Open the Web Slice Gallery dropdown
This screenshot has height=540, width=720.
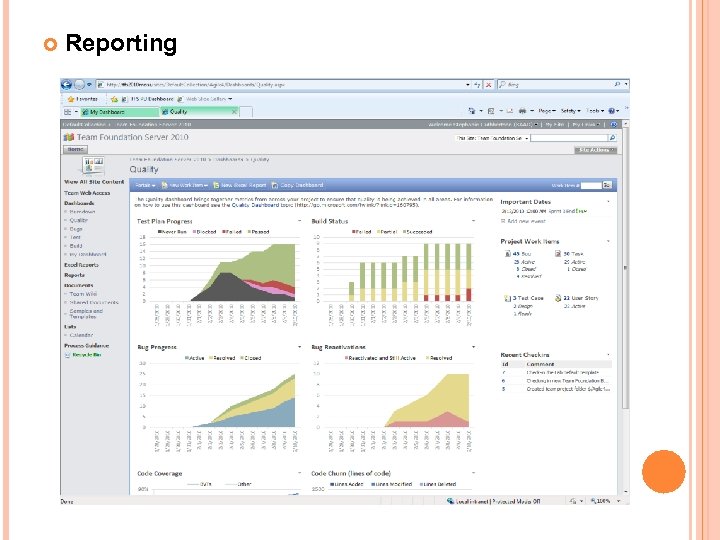pos(205,99)
